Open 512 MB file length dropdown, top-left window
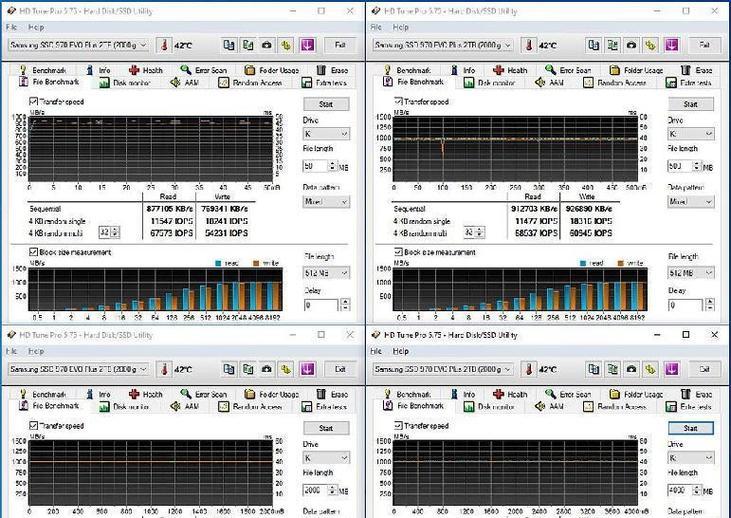The image size is (731, 518). 326,273
